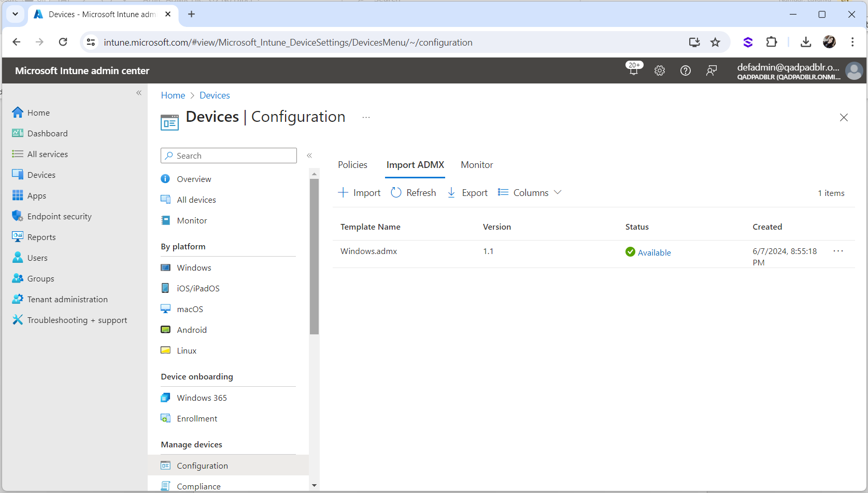The image size is (868, 493).
Task: Refresh the ADMX template list
Action: click(x=414, y=192)
